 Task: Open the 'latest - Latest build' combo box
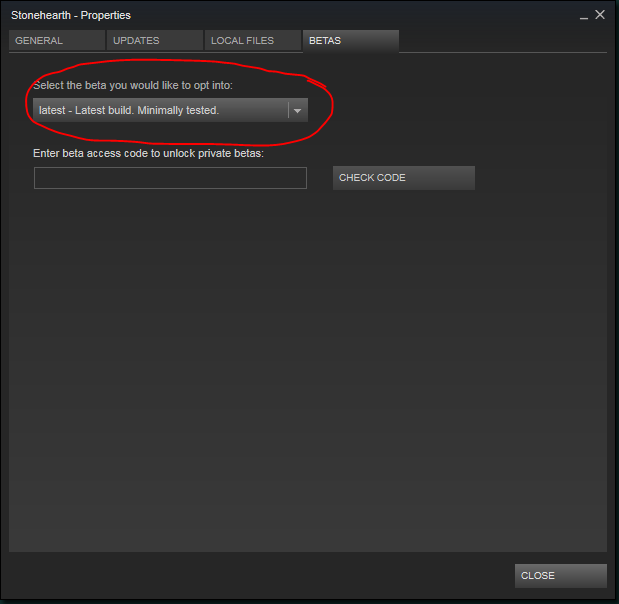(170, 110)
